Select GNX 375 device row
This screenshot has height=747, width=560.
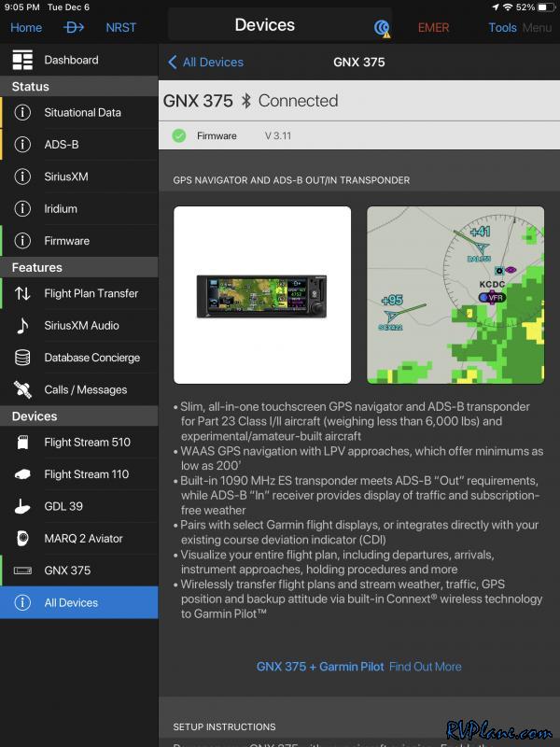coord(79,571)
